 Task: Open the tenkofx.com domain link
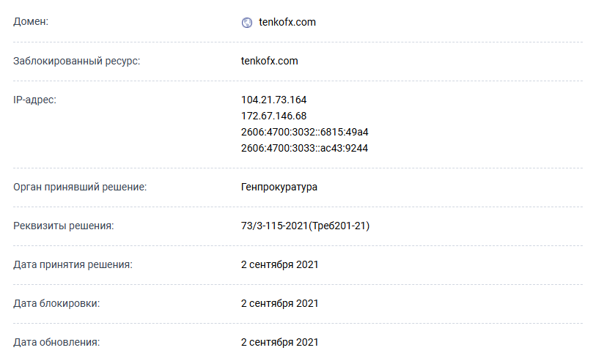pos(287,22)
